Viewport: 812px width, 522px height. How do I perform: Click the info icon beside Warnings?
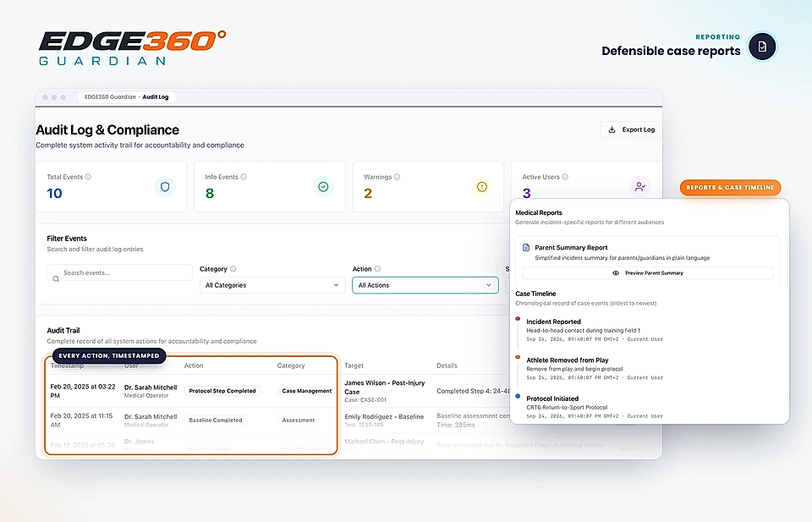pyautogui.click(x=397, y=177)
